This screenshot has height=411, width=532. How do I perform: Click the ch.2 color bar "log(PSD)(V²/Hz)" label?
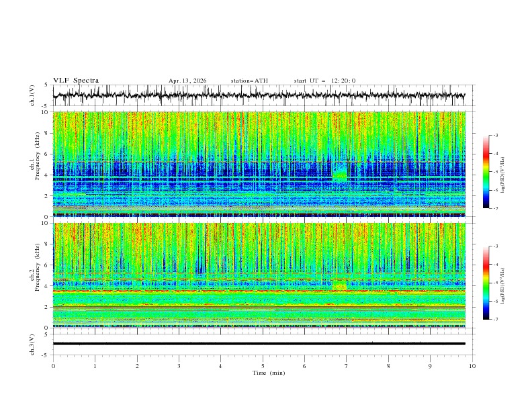pos(503,285)
